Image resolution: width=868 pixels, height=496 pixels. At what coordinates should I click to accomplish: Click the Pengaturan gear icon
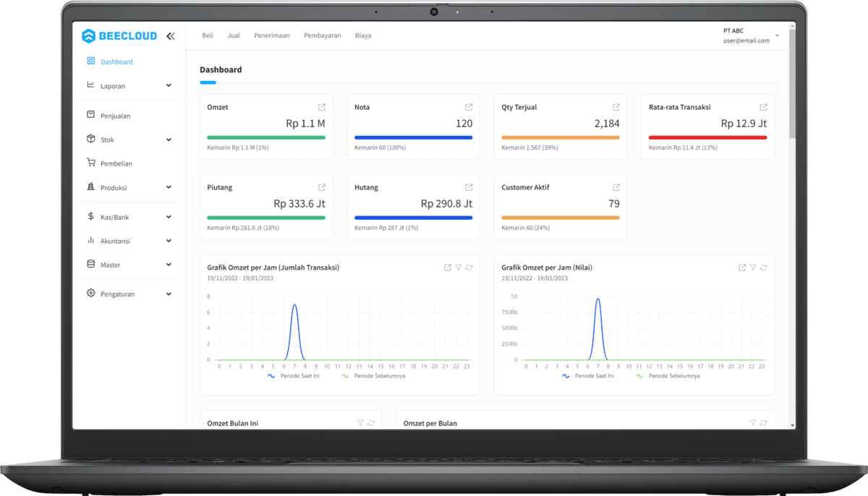point(90,294)
